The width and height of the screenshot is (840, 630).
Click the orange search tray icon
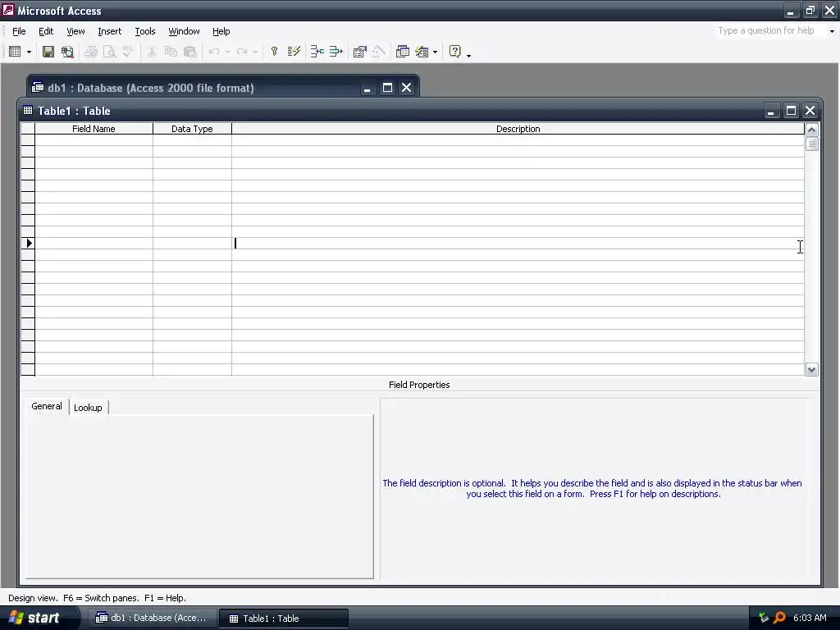point(779,618)
